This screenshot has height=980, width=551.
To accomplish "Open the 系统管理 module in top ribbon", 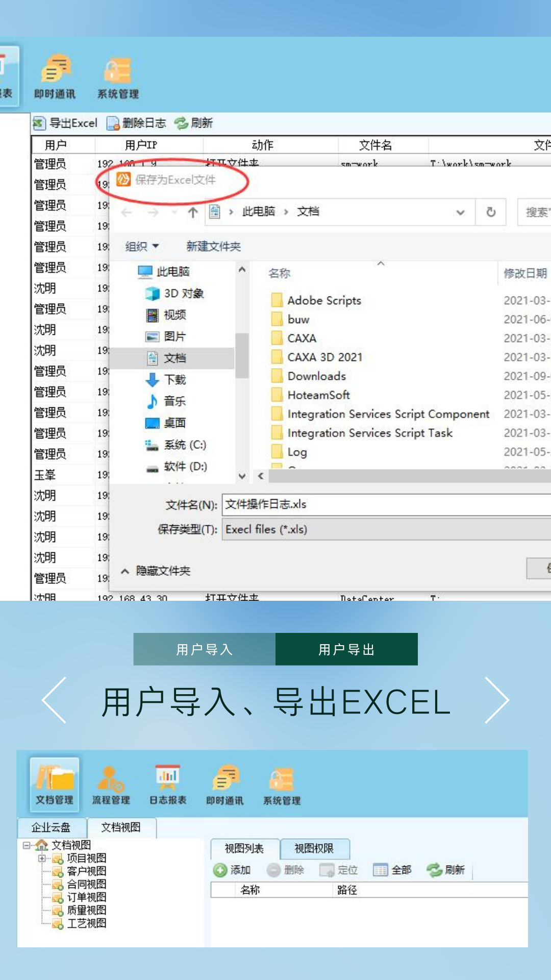I will click(118, 77).
